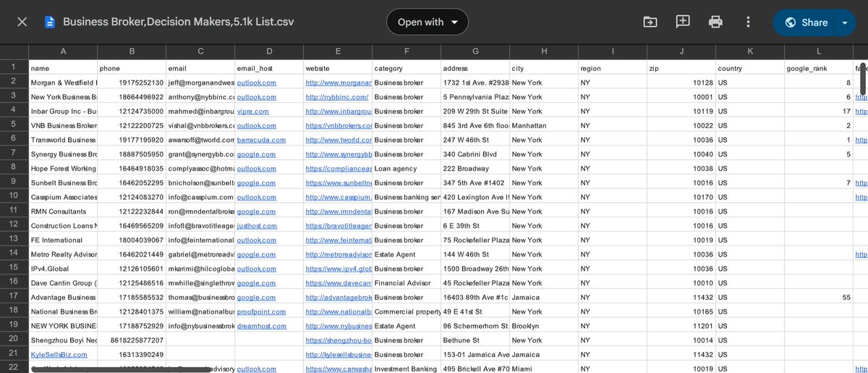Select the '96 Schermerhorn St' address cell
868x373 pixels.
475,326
